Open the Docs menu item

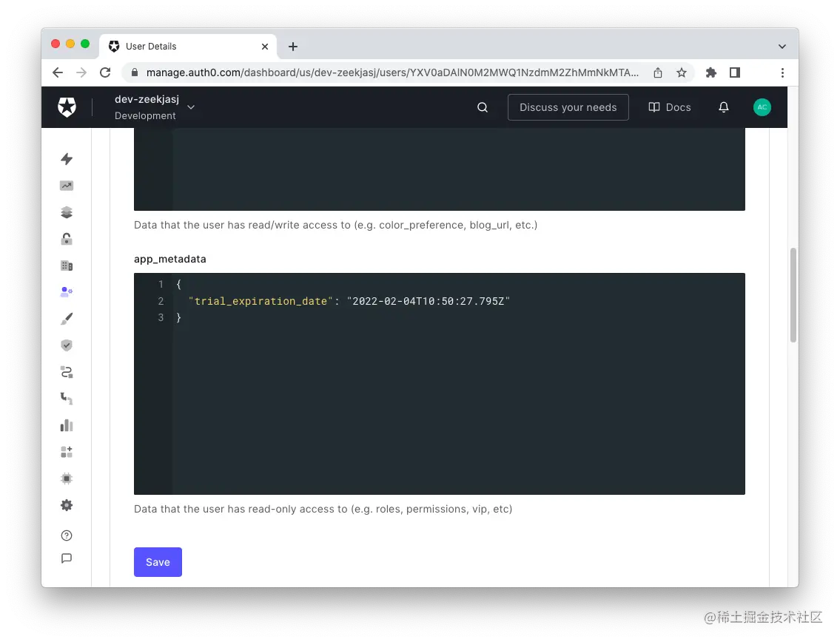click(669, 107)
